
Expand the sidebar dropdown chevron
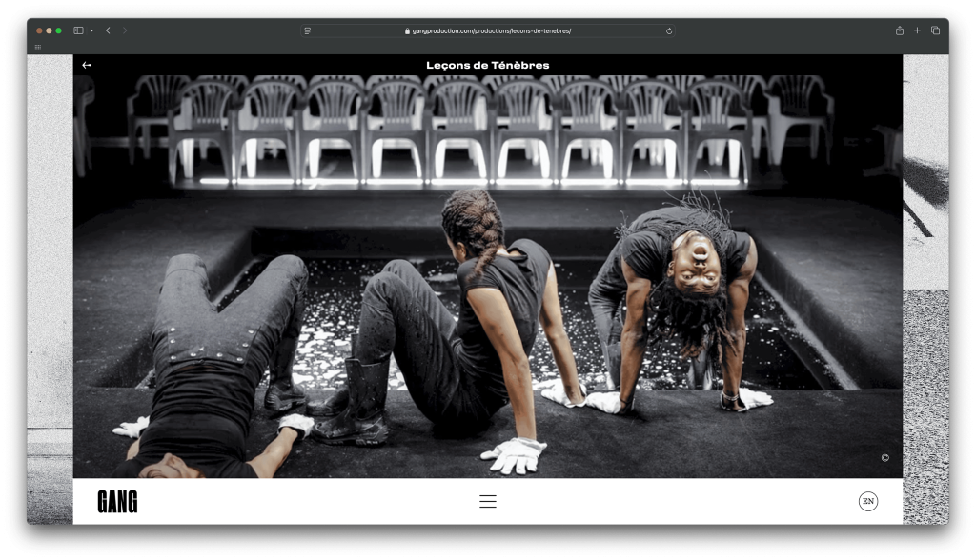point(91,30)
